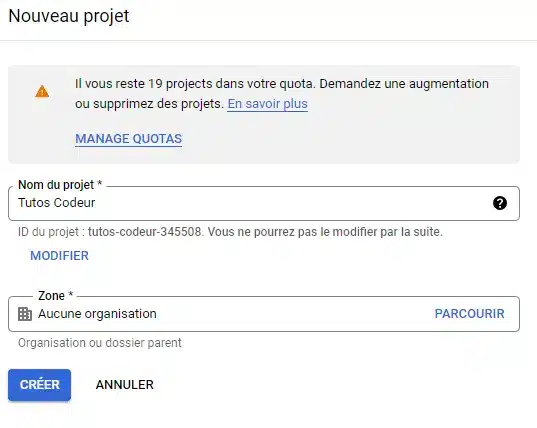Click the help question mark icon

pos(500,203)
